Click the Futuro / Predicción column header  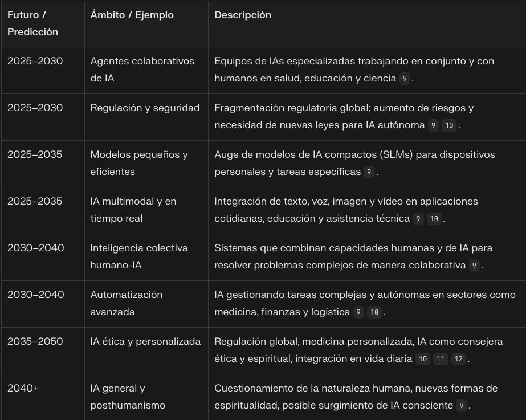(x=43, y=24)
